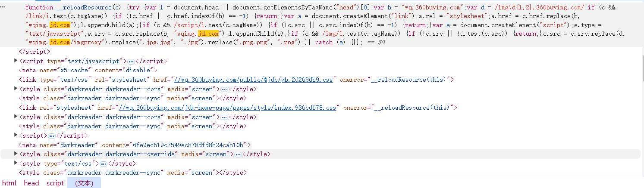Screen dimensions: 644x188
Task: Expand the darkreader--override style node
Action: 16,154
